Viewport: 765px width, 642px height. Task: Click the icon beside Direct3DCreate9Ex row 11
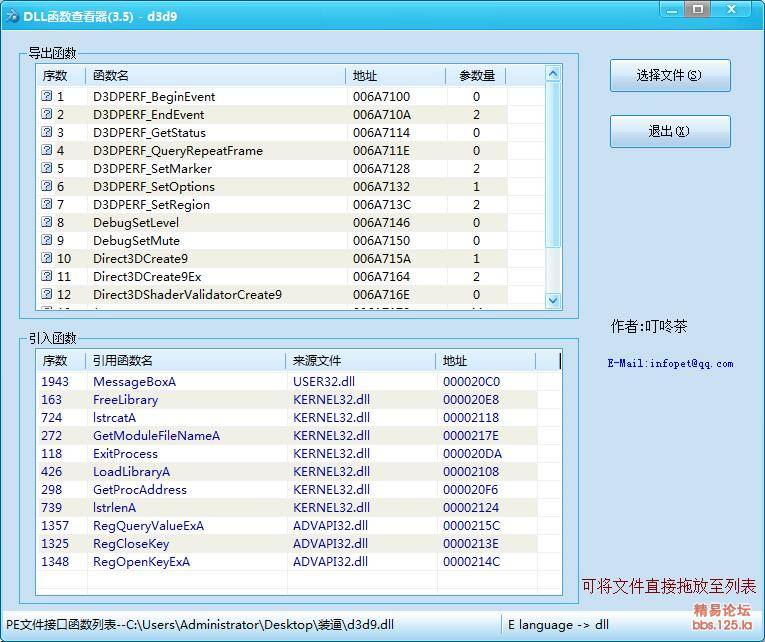click(47, 276)
